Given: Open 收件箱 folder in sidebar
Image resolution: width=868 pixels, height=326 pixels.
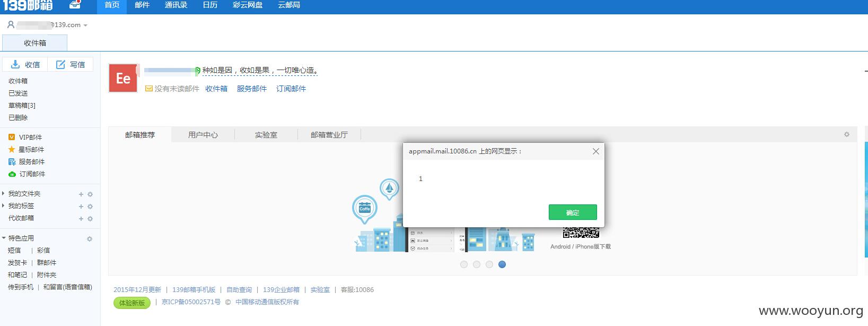Looking at the screenshot, I should click(18, 81).
